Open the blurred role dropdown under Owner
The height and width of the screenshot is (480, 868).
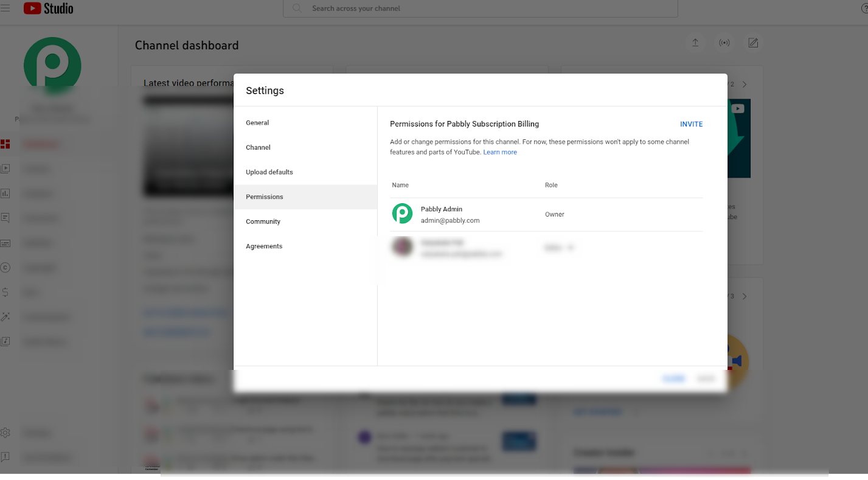(559, 248)
